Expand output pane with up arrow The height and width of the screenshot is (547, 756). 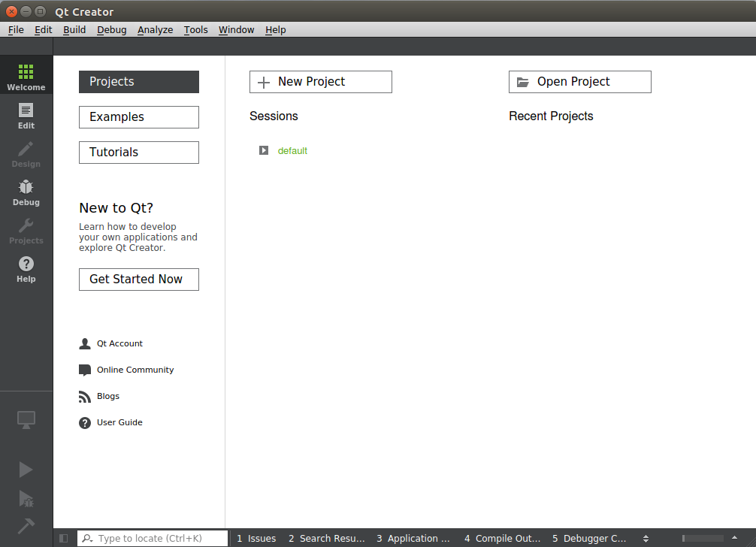[734, 538]
